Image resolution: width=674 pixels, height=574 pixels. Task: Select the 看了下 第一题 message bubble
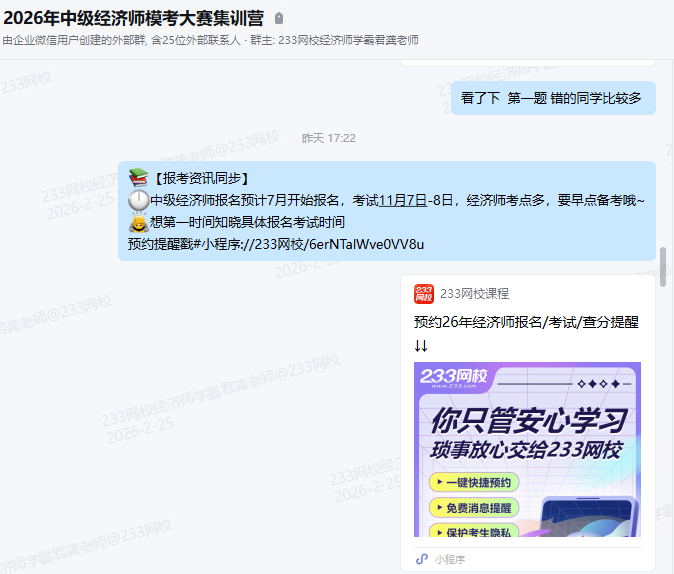pos(552,98)
